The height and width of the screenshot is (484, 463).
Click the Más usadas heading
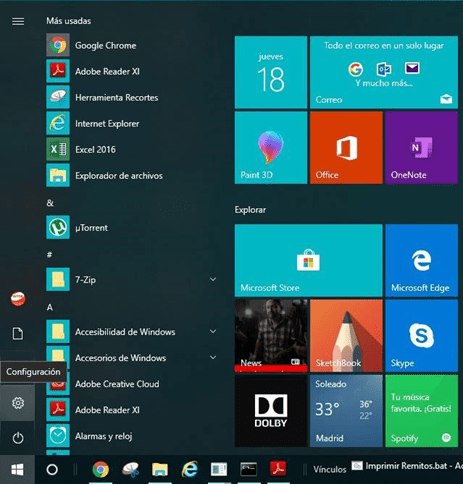pos(69,21)
